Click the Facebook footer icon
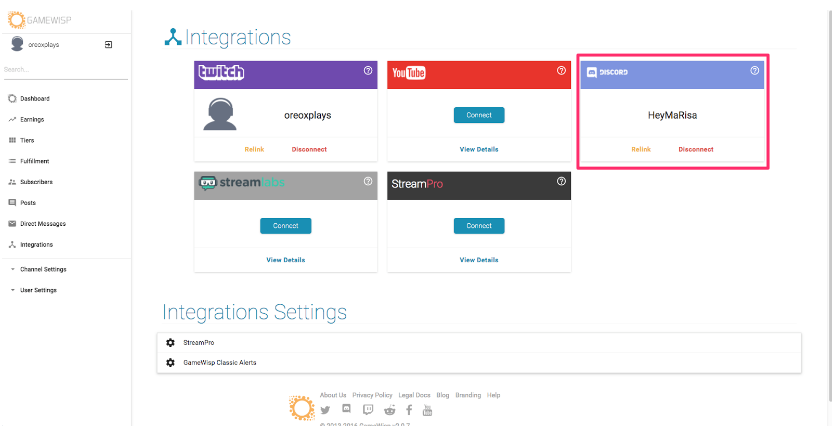The height and width of the screenshot is (430, 832). tap(409, 410)
